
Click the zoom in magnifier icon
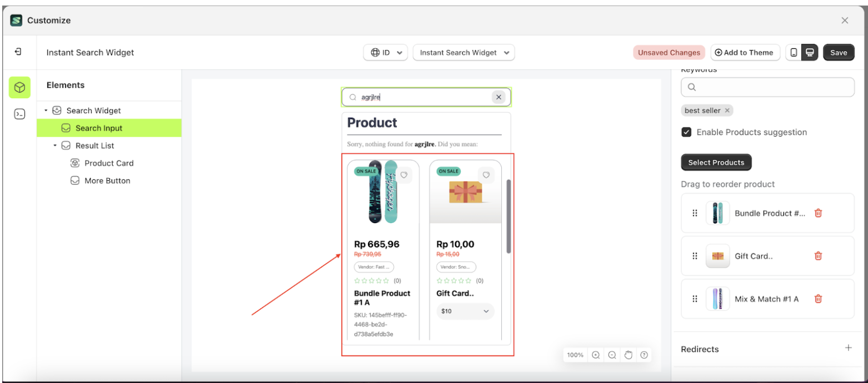(x=596, y=355)
